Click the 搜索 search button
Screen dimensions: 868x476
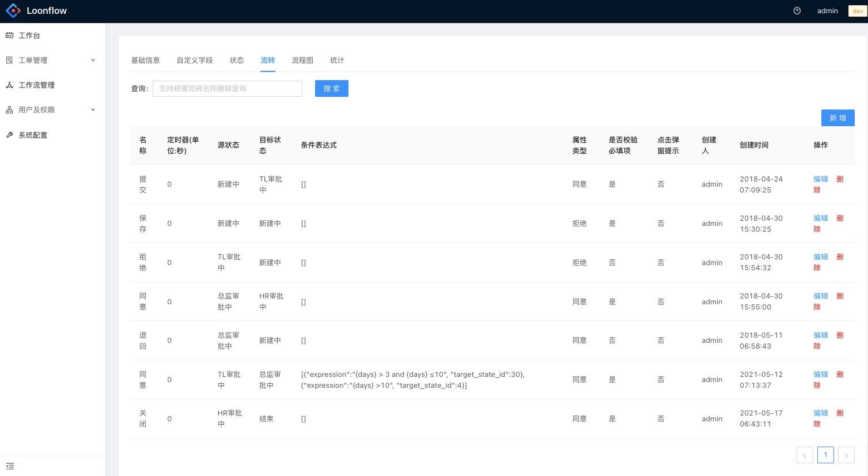coord(332,89)
